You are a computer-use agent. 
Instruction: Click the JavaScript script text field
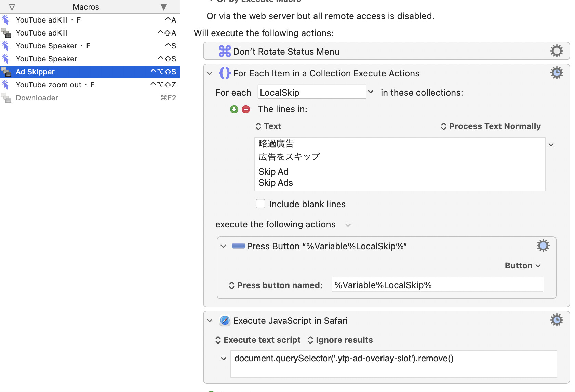(x=393, y=364)
